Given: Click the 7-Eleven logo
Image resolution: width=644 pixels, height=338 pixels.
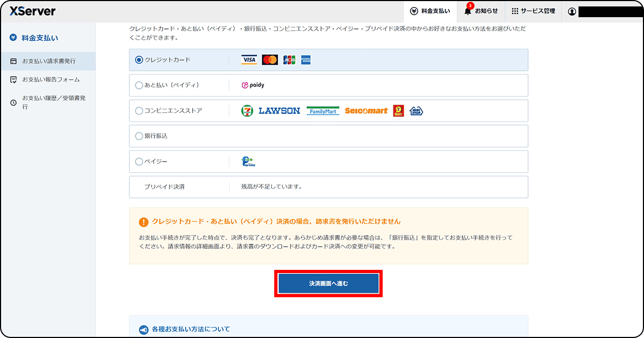Looking at the screenshot, I should click(x=247, y=111).
